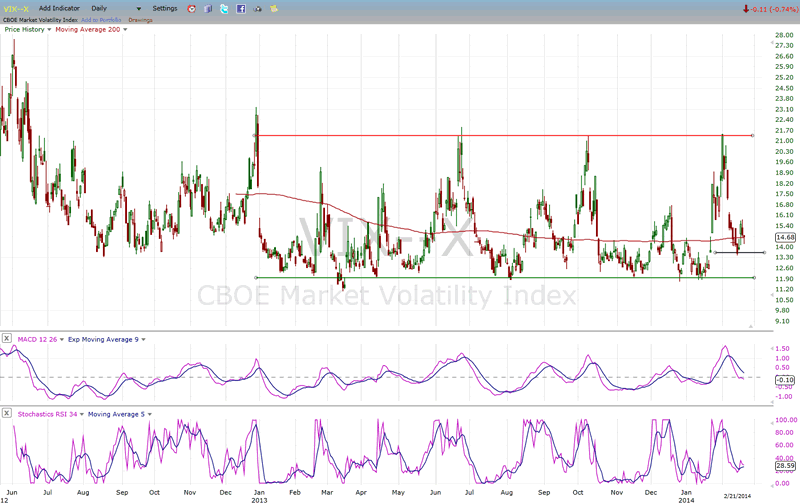The height and width of the screenshot is (504, 800).
Task: Click the 2014 year label on time axis
Action: pos(686,500)
